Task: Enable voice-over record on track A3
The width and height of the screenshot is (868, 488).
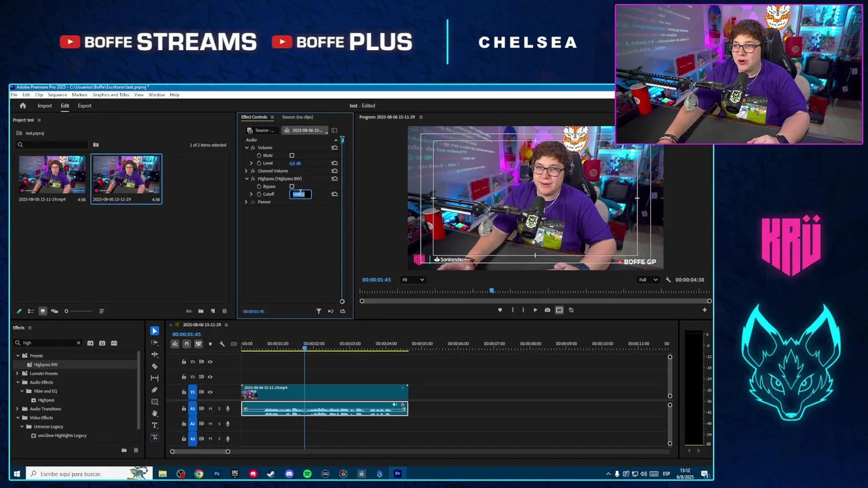Action: (x=227, y=439)
